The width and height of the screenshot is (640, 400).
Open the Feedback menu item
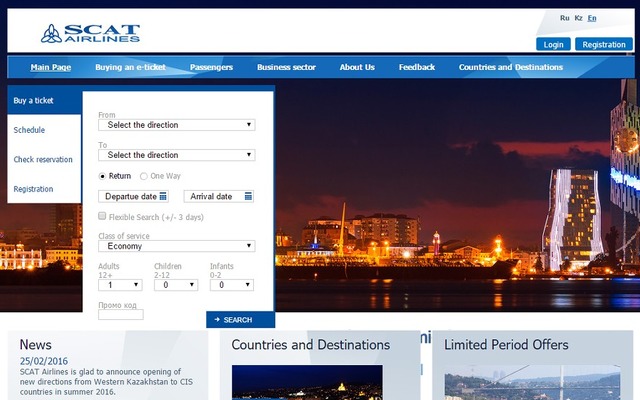tap(417, 67)
